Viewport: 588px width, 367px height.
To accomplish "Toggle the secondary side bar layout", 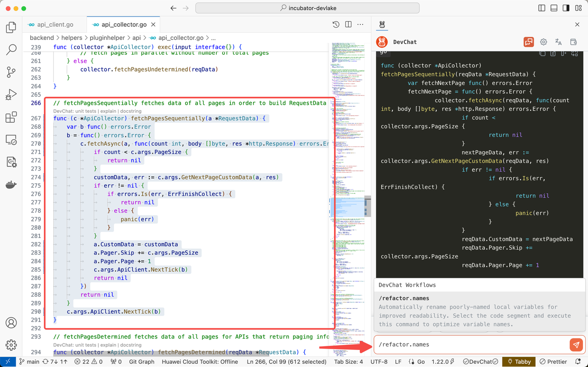I will (x=566, y=8).
